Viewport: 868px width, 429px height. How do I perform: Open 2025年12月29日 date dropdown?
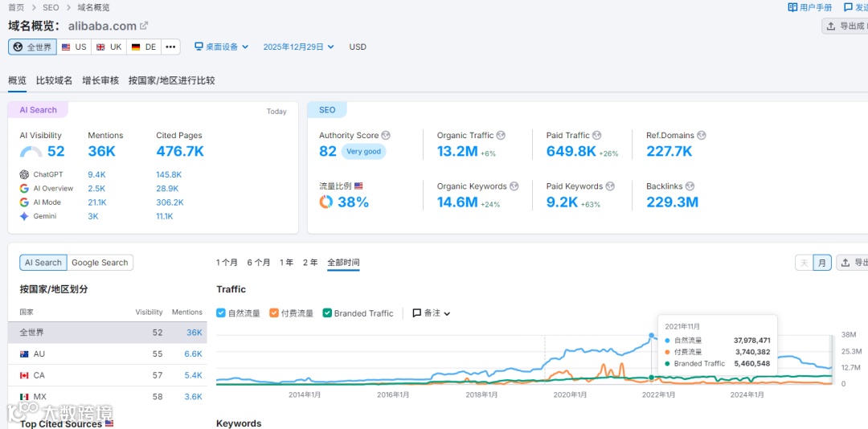point(299,47)
